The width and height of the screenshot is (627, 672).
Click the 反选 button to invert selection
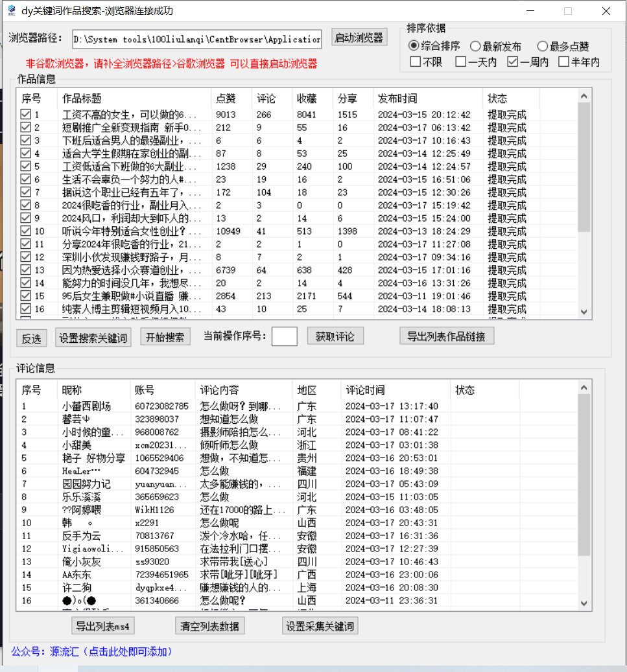click(x=31, y=338)
